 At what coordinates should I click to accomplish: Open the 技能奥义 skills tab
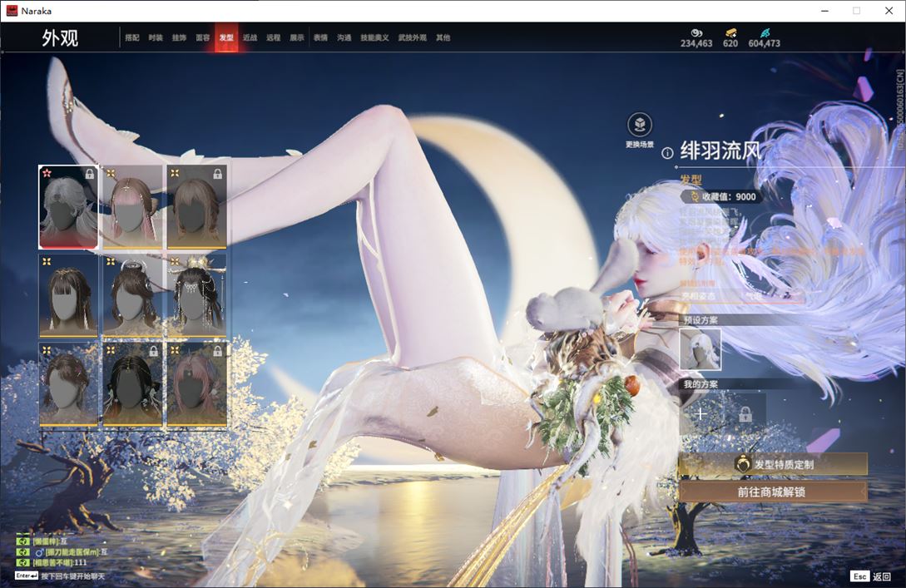(374, 37)
